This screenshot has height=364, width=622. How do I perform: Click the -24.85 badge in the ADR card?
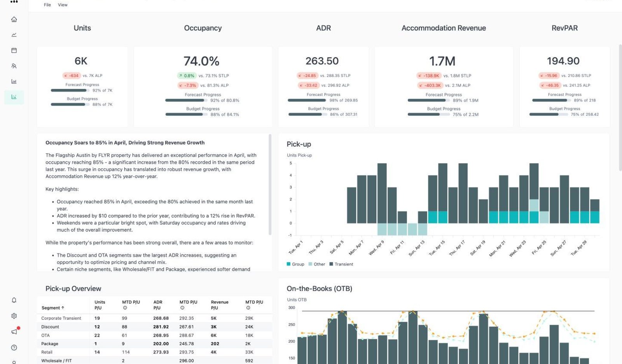click(x=307, y=76)
